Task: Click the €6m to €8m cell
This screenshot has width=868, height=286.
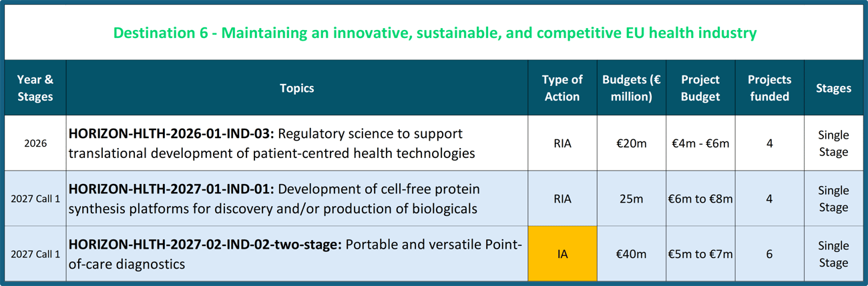Action: click(x=700, y=199)
